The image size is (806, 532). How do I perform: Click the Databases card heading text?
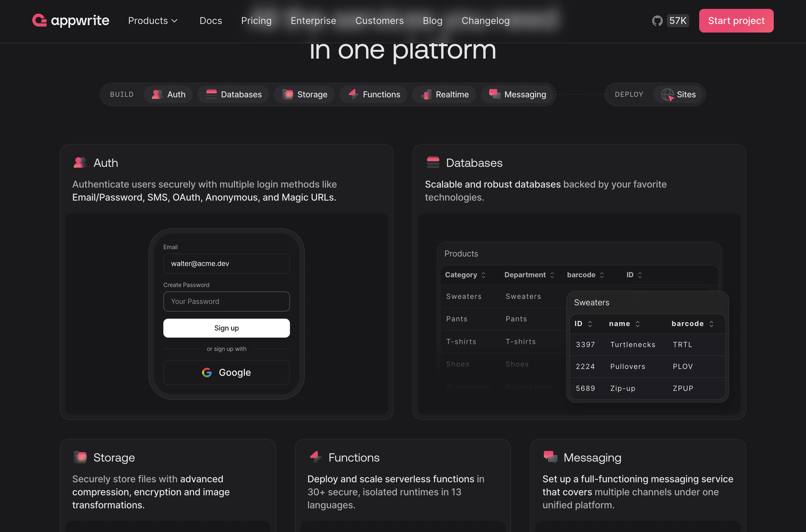pyautogui.click(x=474, y=162)
